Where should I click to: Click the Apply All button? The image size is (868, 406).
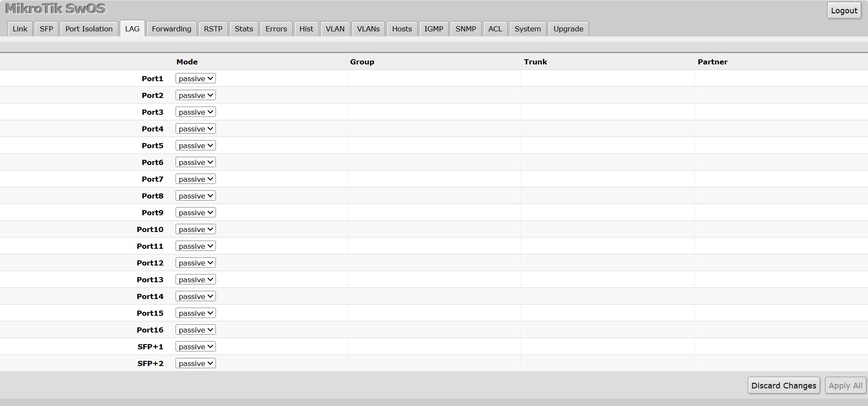pyautogui.click(x=845, y=385)
